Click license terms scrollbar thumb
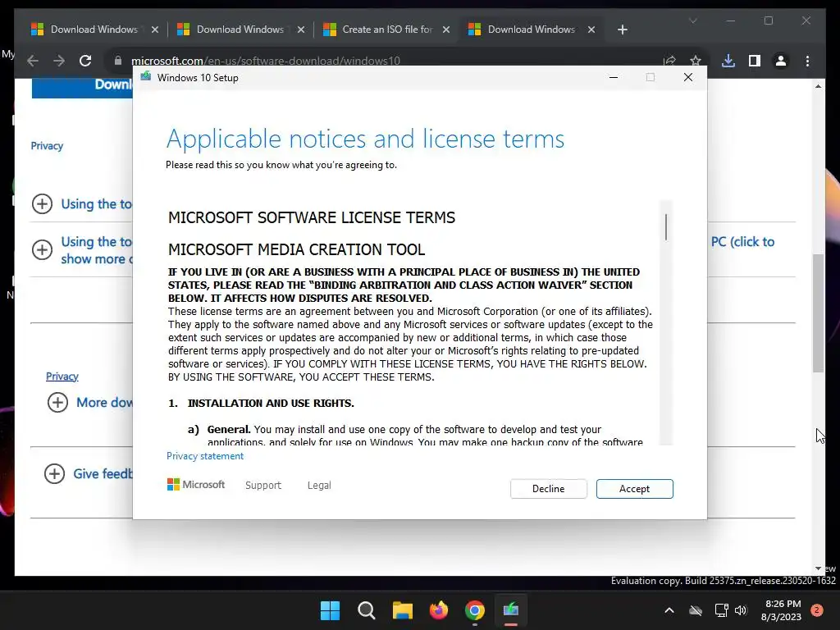840x630 pixels. click(x=666, y=227)
